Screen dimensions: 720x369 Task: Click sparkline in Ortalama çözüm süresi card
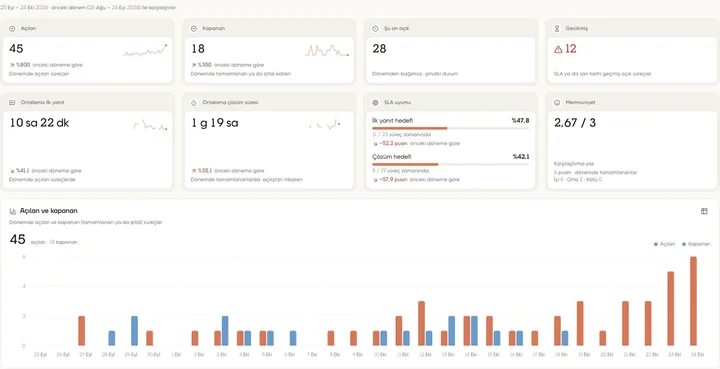325,125
